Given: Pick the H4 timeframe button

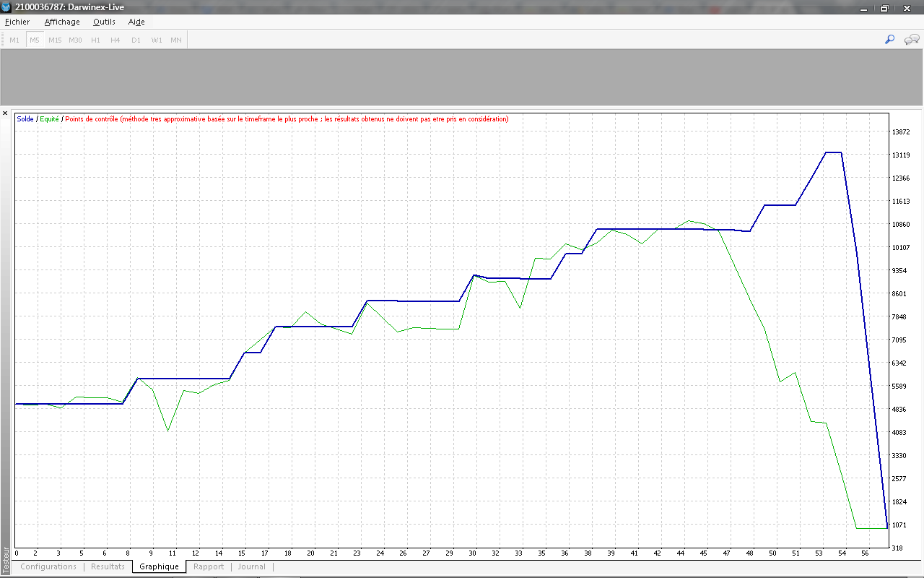Looking at the screenshot, I should click(x=115, y=40).
